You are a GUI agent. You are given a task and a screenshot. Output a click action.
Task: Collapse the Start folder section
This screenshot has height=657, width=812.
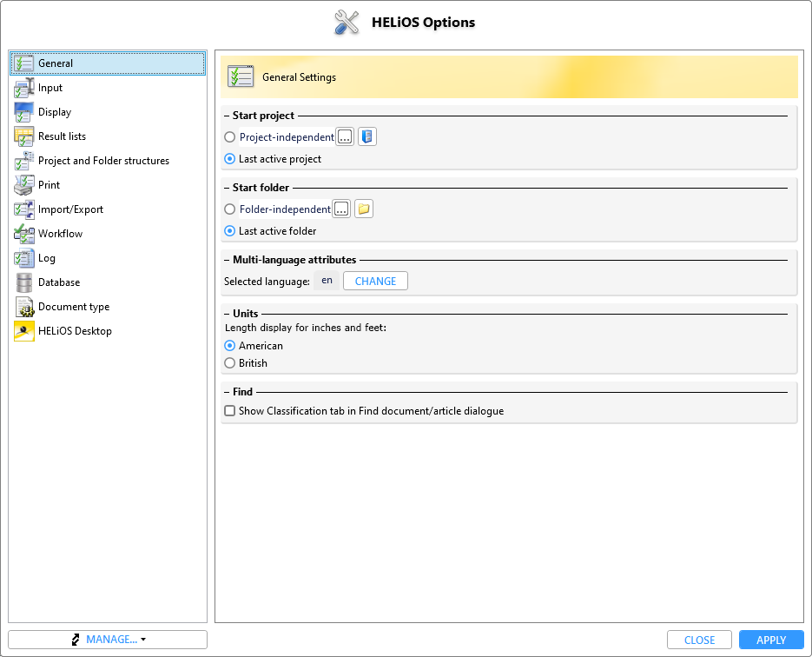click(227, 188)
